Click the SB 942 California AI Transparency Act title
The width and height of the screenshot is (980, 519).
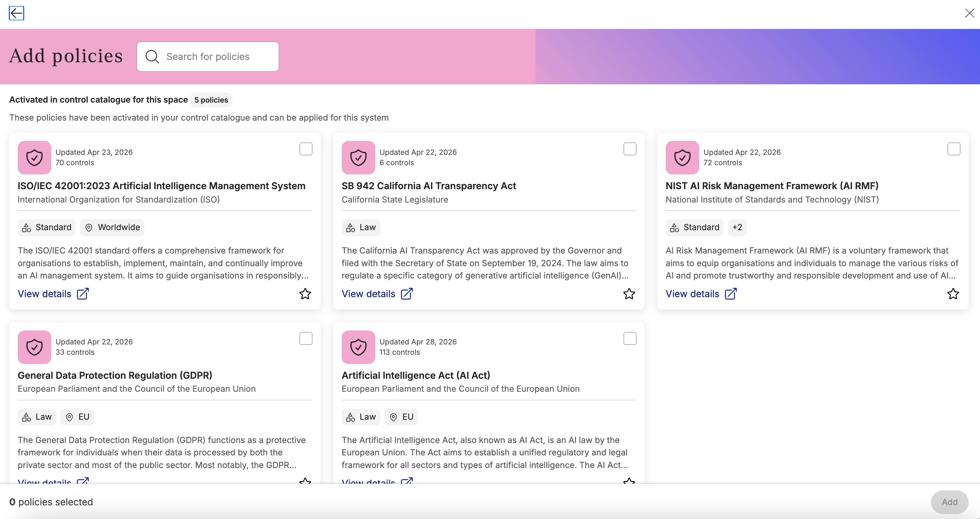point(429,186)
